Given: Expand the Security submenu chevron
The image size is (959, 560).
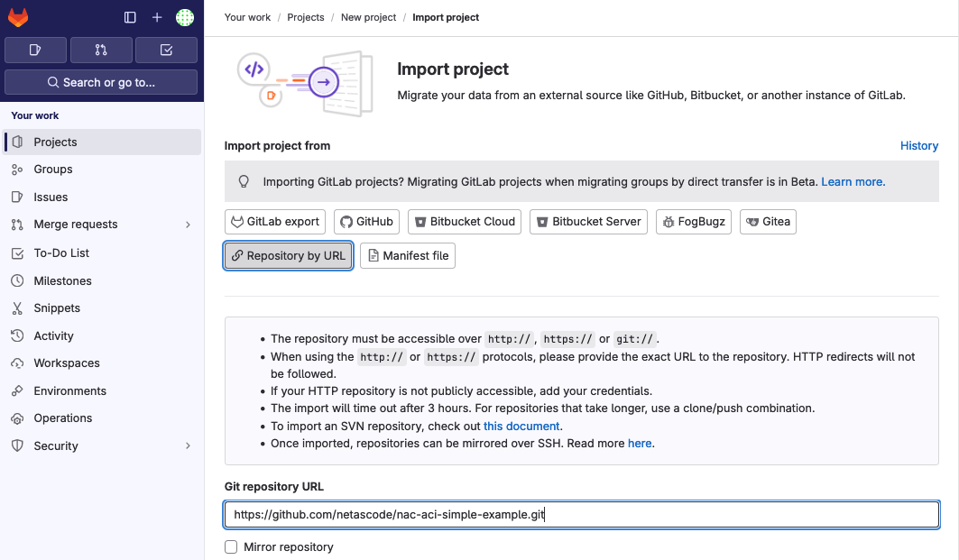Looking at the screenshot, I should tap(188, 445).
